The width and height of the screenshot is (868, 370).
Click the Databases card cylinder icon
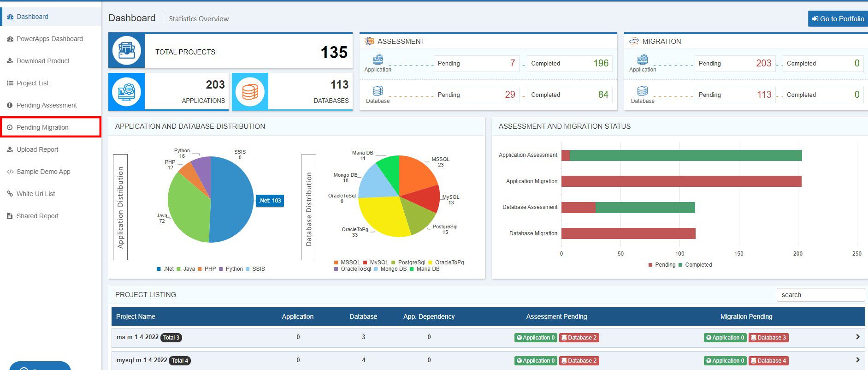tap(250, 92)
